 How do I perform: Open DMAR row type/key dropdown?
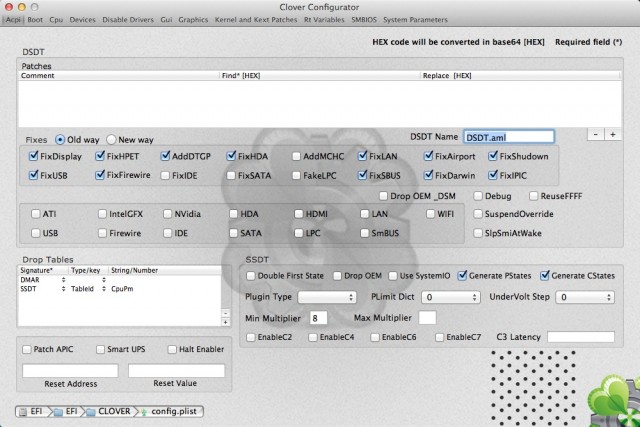tap(104, 280)
